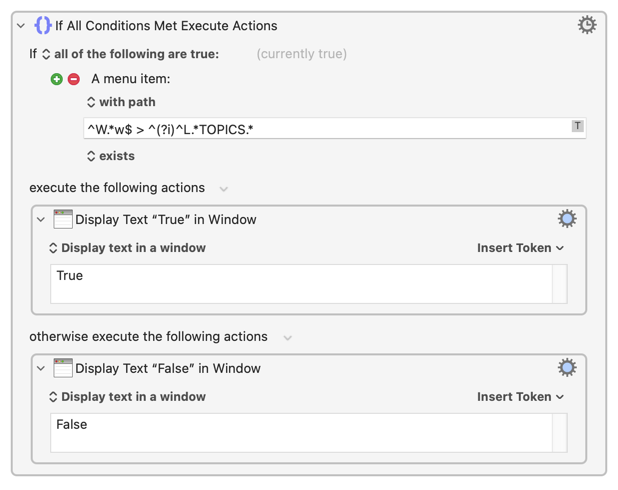Screen dimensions: 618x490
Task: Click the curly braces If action icon
Action: coord(42,25)
